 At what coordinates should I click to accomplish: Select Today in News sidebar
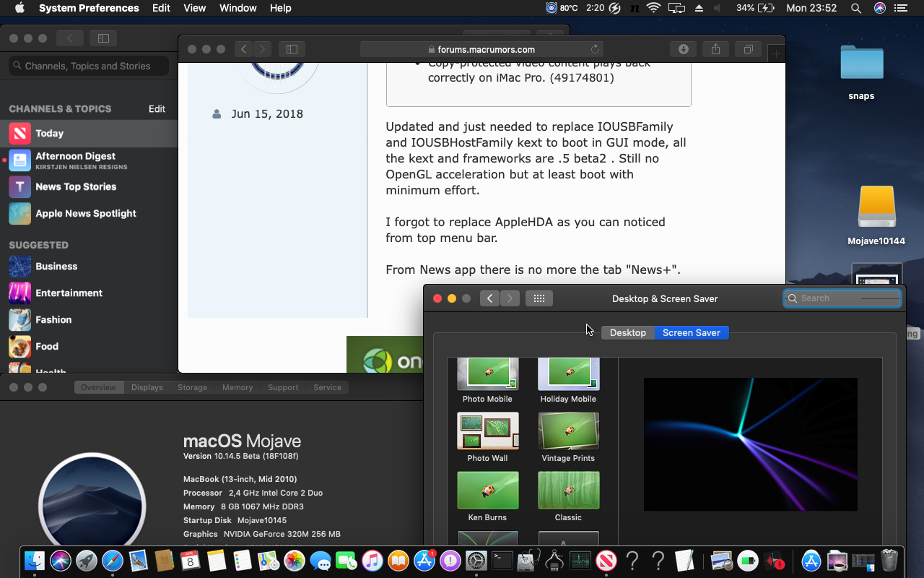(89, 133)
